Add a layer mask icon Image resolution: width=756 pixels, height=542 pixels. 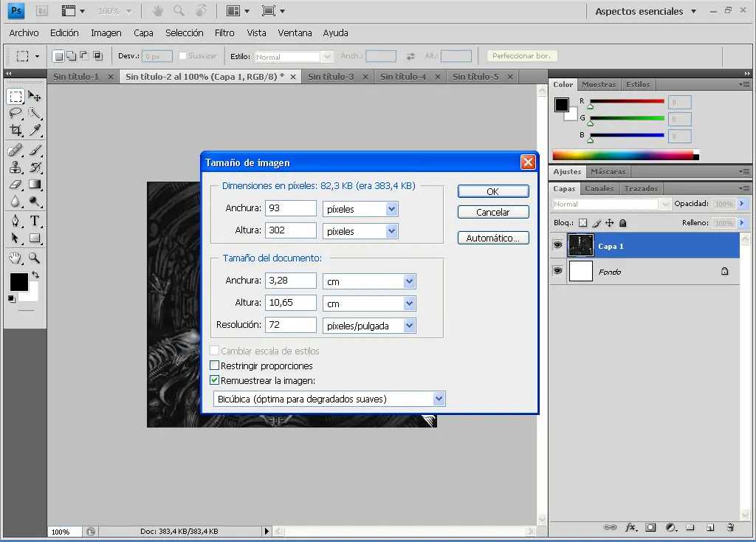coord(650,527)
